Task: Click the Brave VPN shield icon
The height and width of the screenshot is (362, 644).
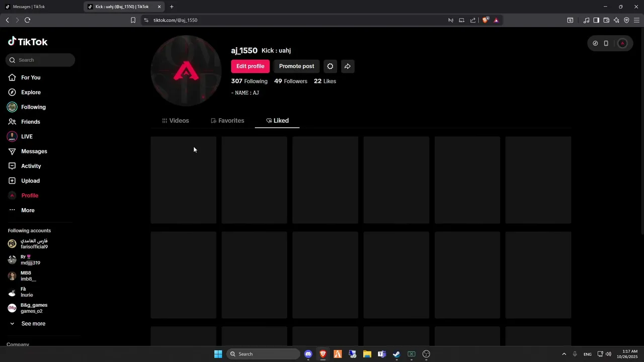Action: (626, 20)
